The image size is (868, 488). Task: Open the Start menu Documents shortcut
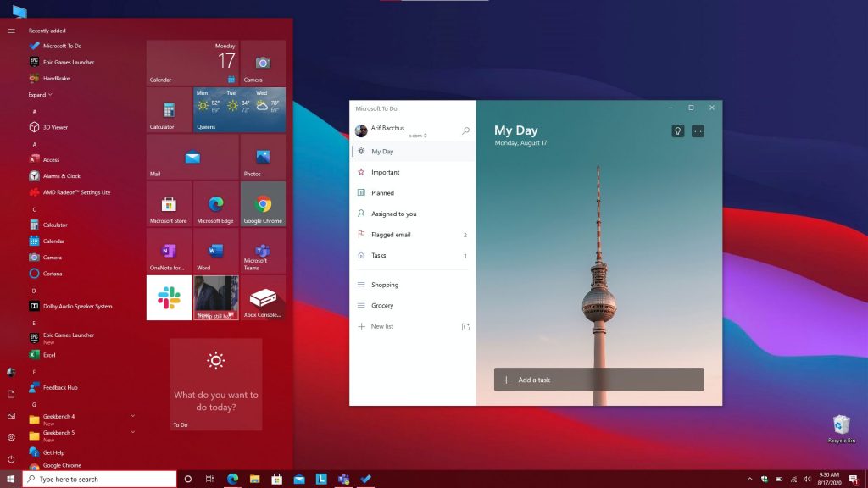[x=11, y=394]
